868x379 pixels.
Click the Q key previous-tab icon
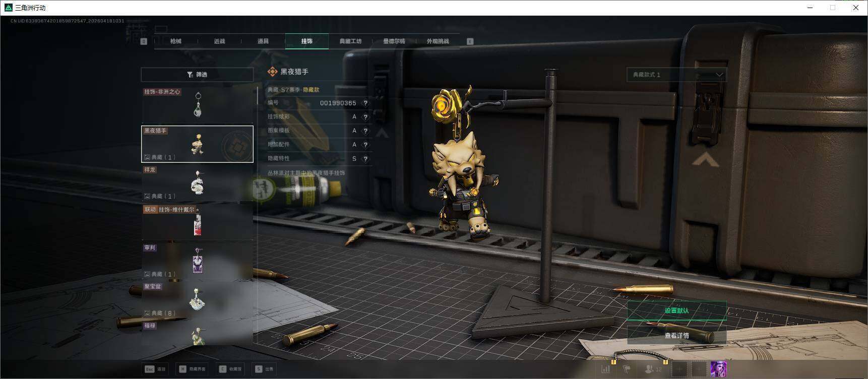(144, 41)
